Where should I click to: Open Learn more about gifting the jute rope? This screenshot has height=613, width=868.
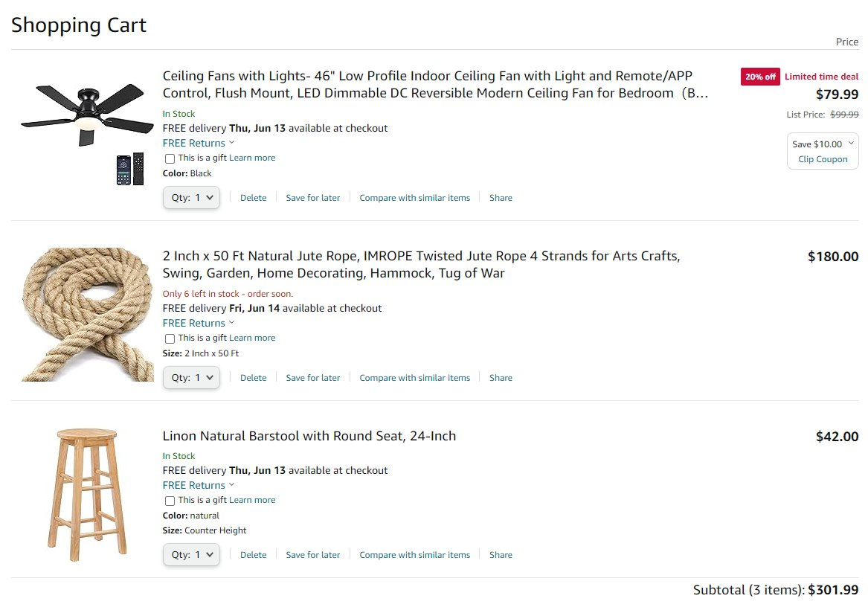tap(252, 338)
